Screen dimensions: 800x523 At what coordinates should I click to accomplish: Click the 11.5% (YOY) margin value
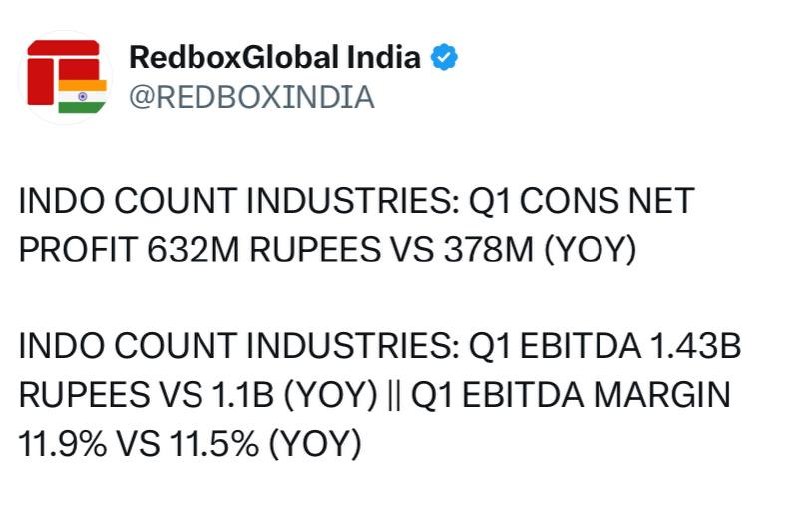pos(265,443)
